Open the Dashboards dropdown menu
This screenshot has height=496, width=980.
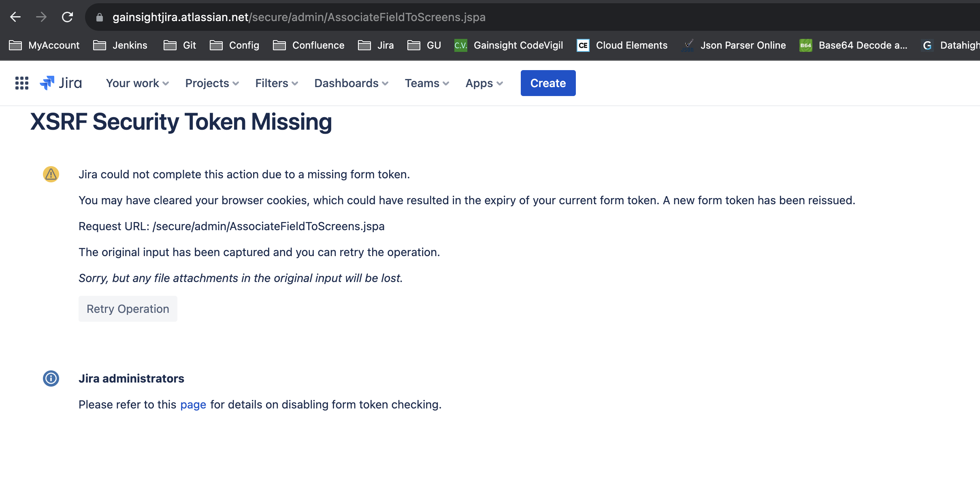click(x=351, y=83)
